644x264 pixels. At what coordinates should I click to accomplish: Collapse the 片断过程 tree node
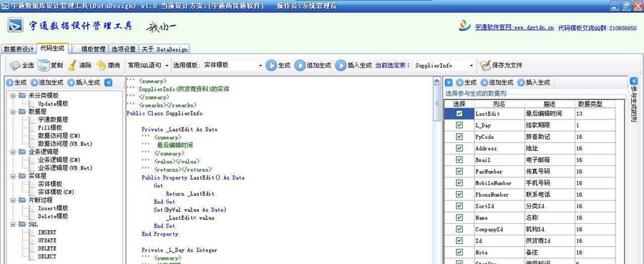point(13,200)
